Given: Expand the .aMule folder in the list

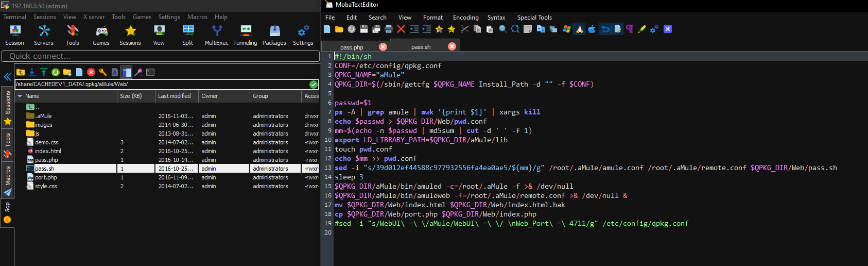Looking at the screenshot, I should coord(43,116).
